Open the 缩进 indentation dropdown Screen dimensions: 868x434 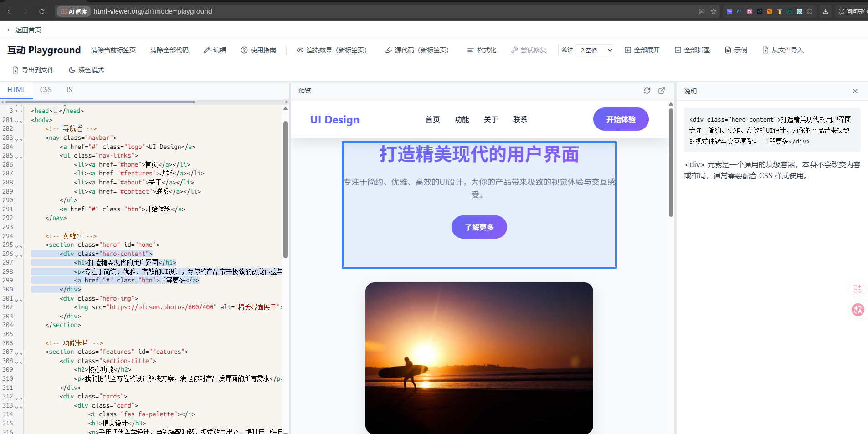click(595, 50)
